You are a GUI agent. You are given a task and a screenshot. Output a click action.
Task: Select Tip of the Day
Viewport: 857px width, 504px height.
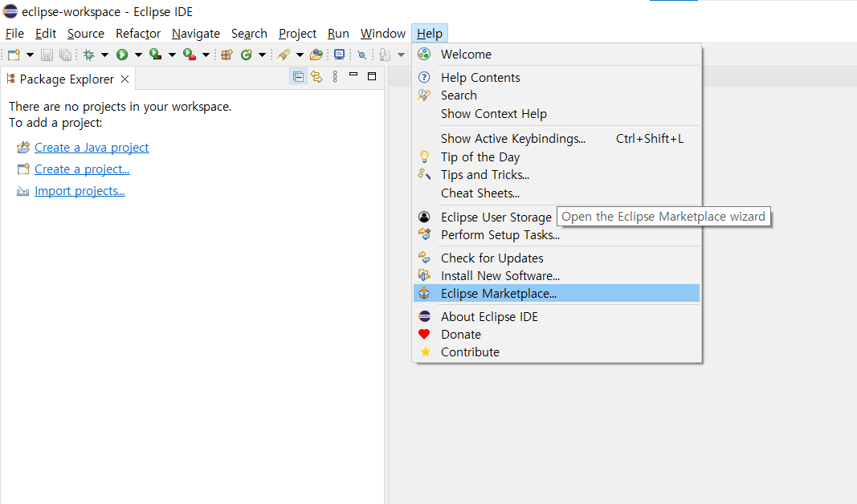coord(557,157)
